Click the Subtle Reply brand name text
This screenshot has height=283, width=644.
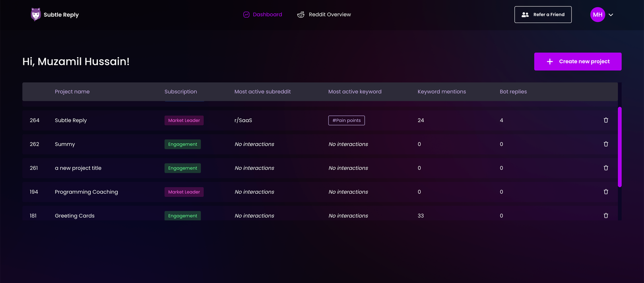[61, 15]
